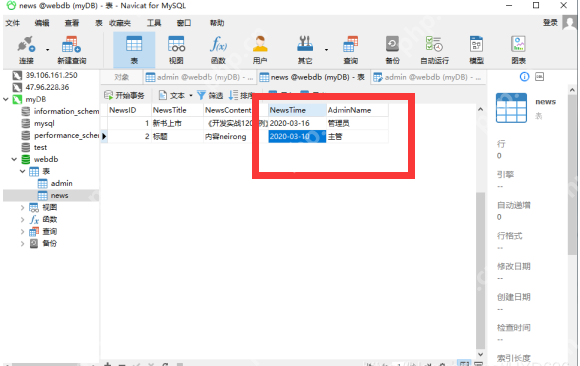Open the 窗口 menu
Image resolution: width=580 pixels, height=366 pixels.
coord(184,23)
